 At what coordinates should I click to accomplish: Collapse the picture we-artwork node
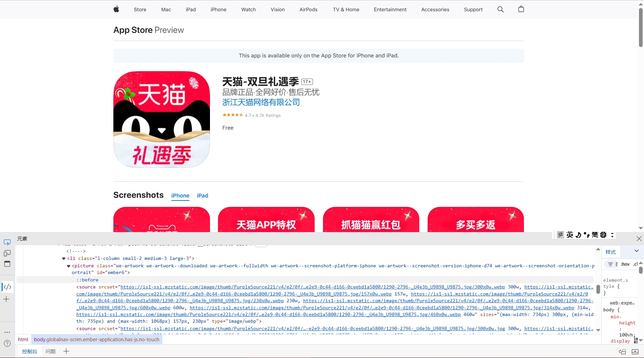click(68, 266)
